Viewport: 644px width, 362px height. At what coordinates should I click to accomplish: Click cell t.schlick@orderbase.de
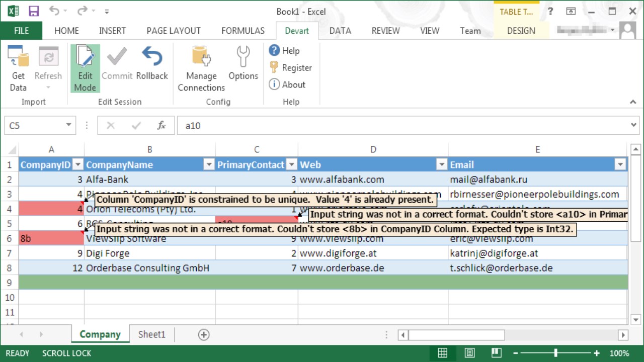[538, 268]
